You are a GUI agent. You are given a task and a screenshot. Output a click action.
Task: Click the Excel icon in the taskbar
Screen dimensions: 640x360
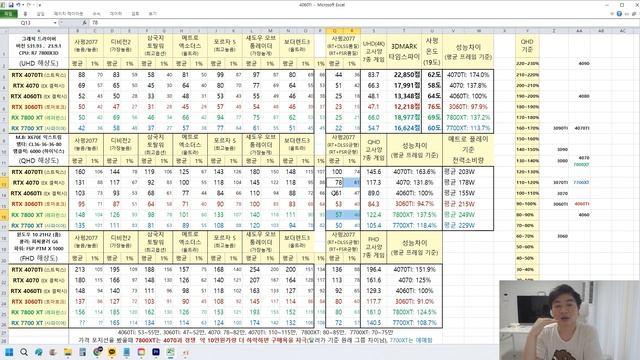171,352
